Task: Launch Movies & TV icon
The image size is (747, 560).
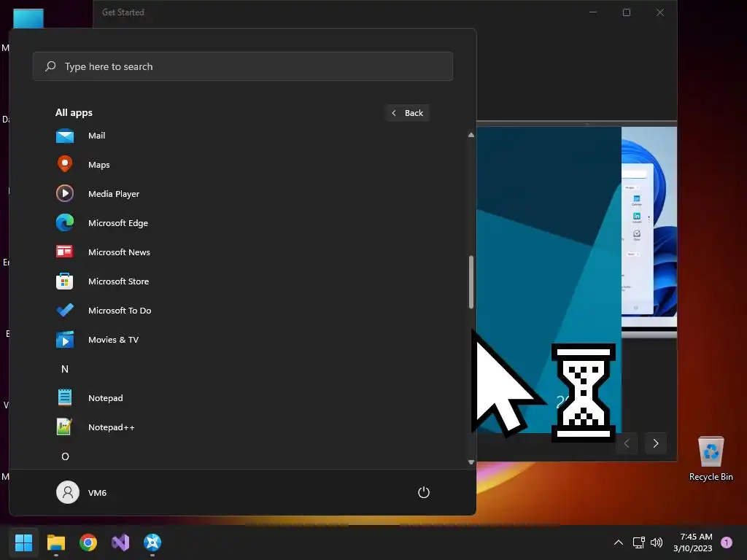Action: coord(65,339)
